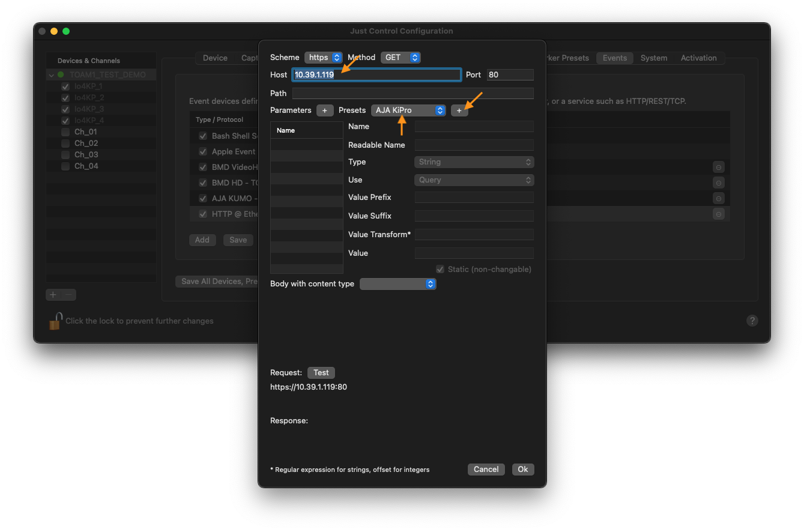Switch to the System tab
The width and height of the screenshot is (804, 532).
pyautogui.click(x=654, y=58)
